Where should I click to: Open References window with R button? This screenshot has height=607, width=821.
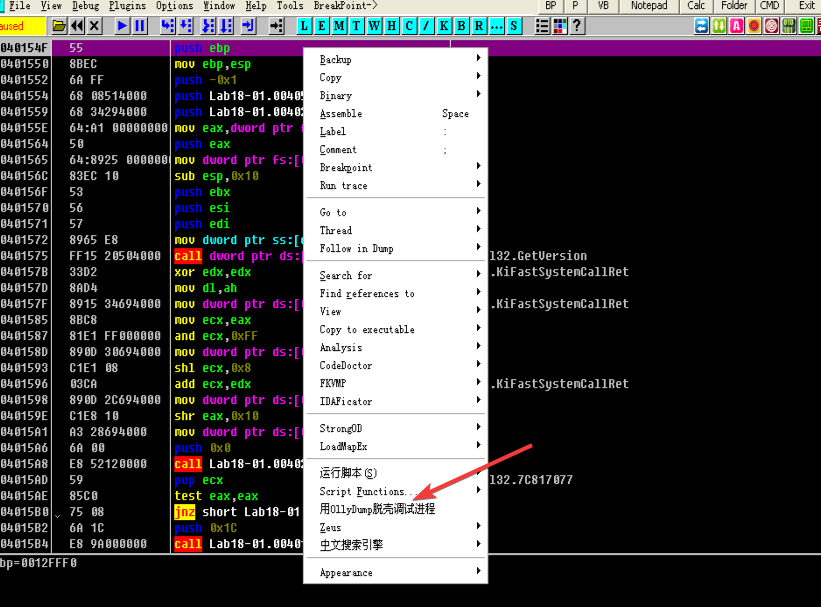[479, 26]
